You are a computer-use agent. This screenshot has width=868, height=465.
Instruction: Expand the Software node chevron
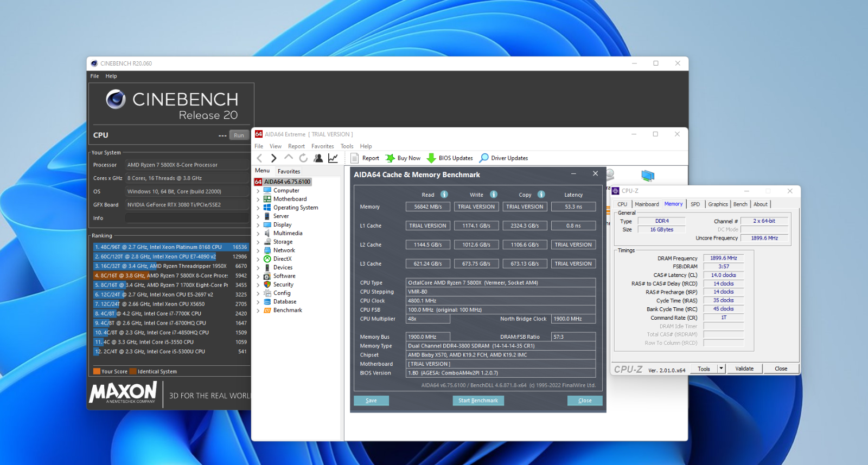coord(258,276)
